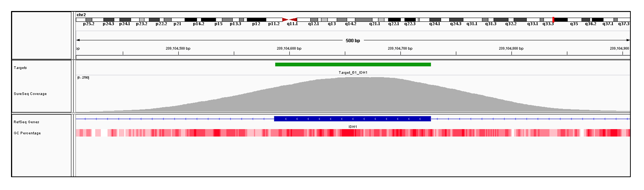Click the IDH1 gene name label
The image size is (644, 190).
click(353, 127)
